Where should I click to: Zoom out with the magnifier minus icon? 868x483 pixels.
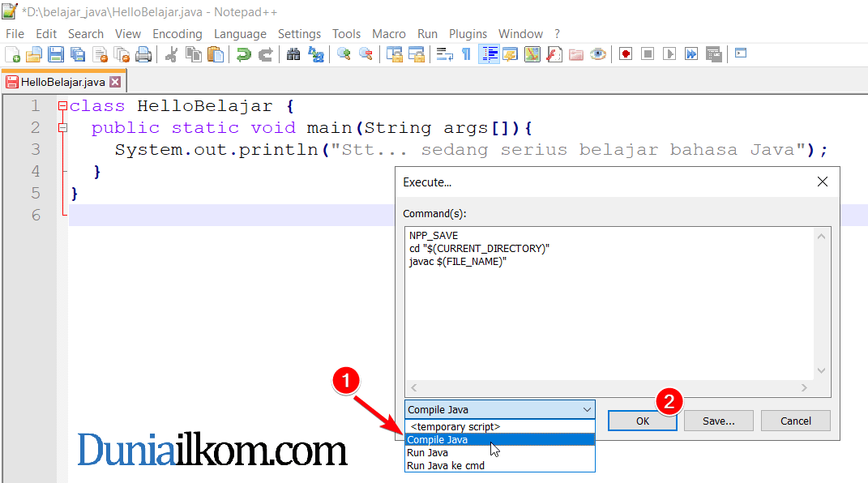[x=366, y=54]
